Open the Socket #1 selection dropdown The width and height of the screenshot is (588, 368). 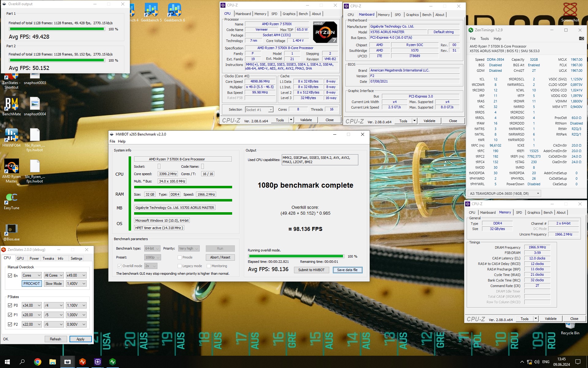pos(259,110)
